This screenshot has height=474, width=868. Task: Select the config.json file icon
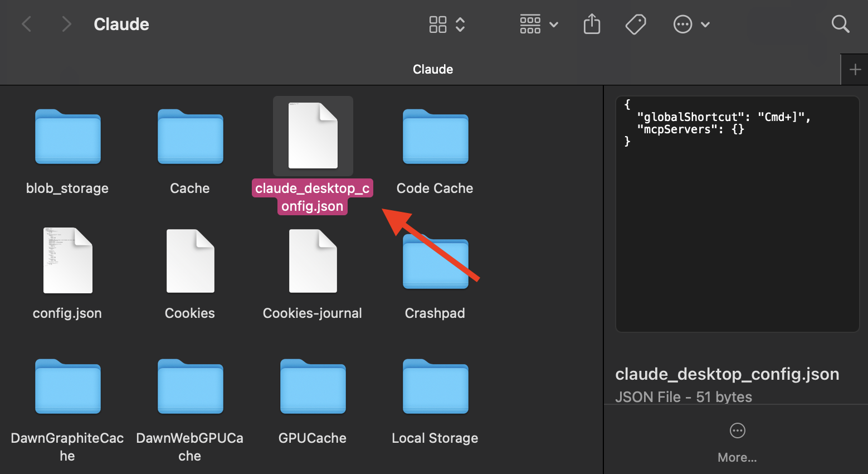click(68, 260)
